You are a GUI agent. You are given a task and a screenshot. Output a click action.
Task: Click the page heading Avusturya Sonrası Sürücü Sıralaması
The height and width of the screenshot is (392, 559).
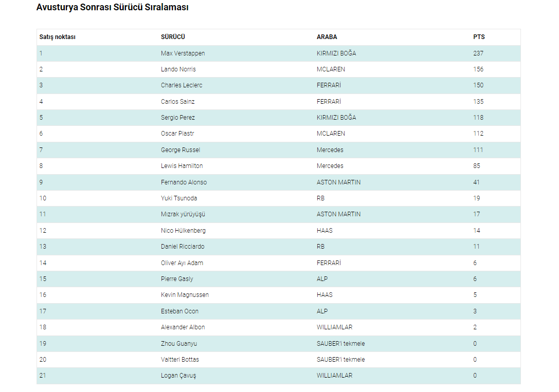[112, 8]
